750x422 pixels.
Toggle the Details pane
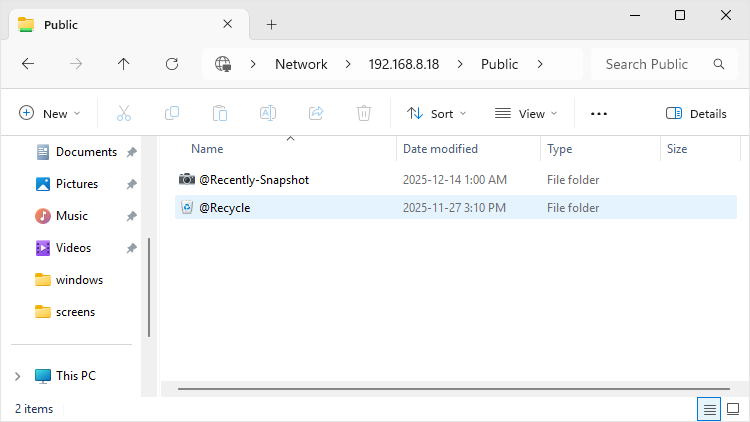pyautogui.click(x=696, y=113)
